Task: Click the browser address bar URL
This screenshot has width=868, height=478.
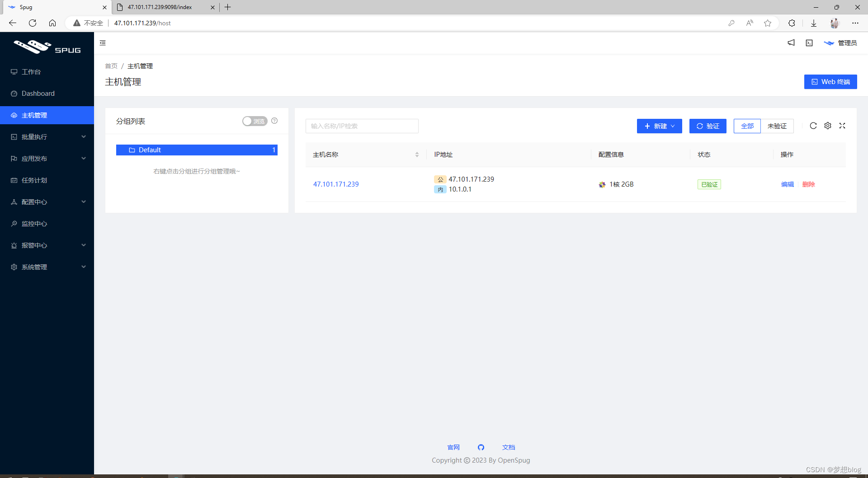Action: point(142,23)
